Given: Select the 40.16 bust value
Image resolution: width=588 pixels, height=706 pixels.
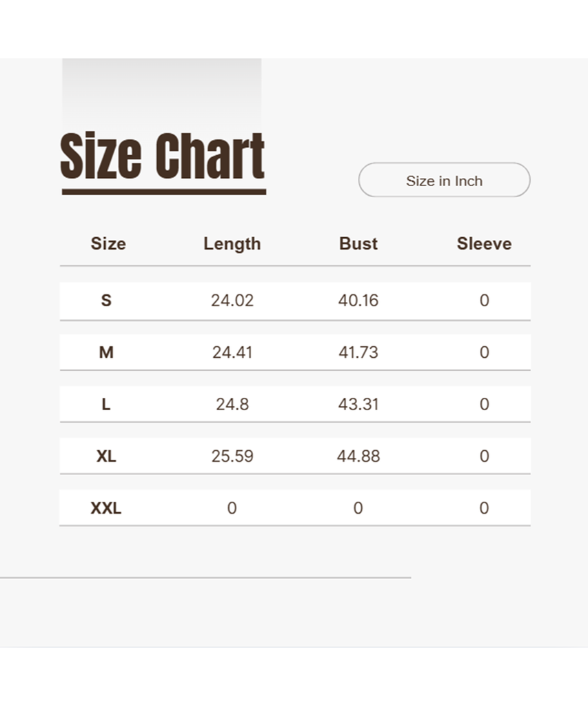Looking at the screenshot, I should click(x=358, y=301).
